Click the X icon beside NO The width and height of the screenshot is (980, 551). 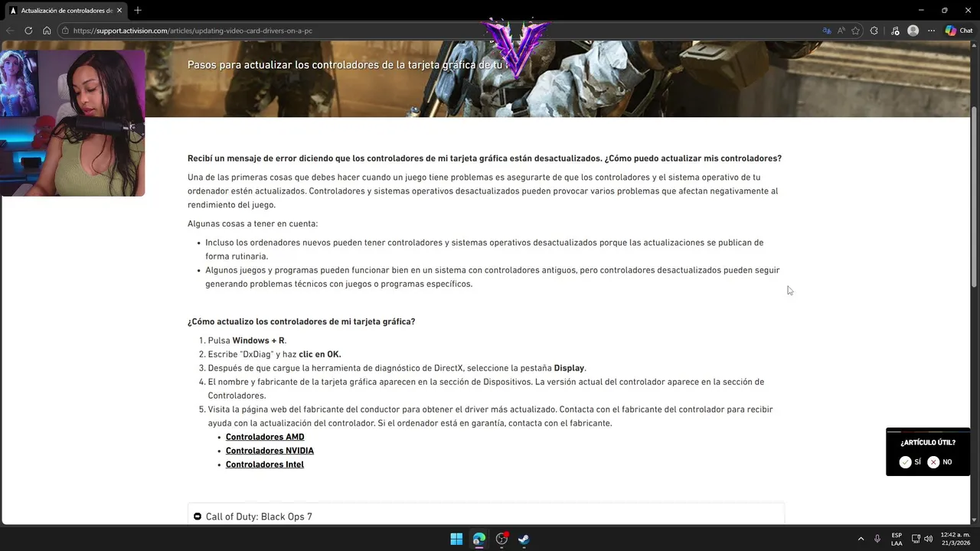pyautogui.click(x=933, y=462)
